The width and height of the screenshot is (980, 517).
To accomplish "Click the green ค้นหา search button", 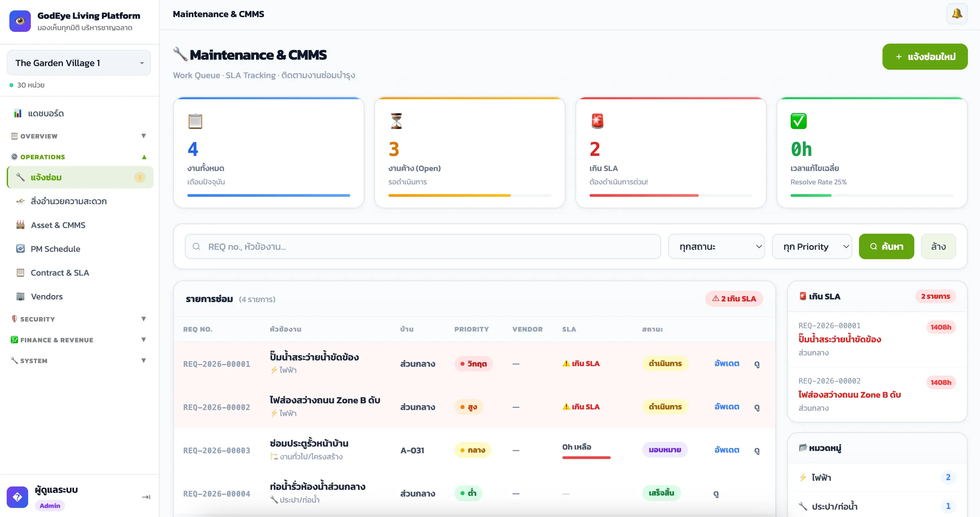I will click(886, 246).
